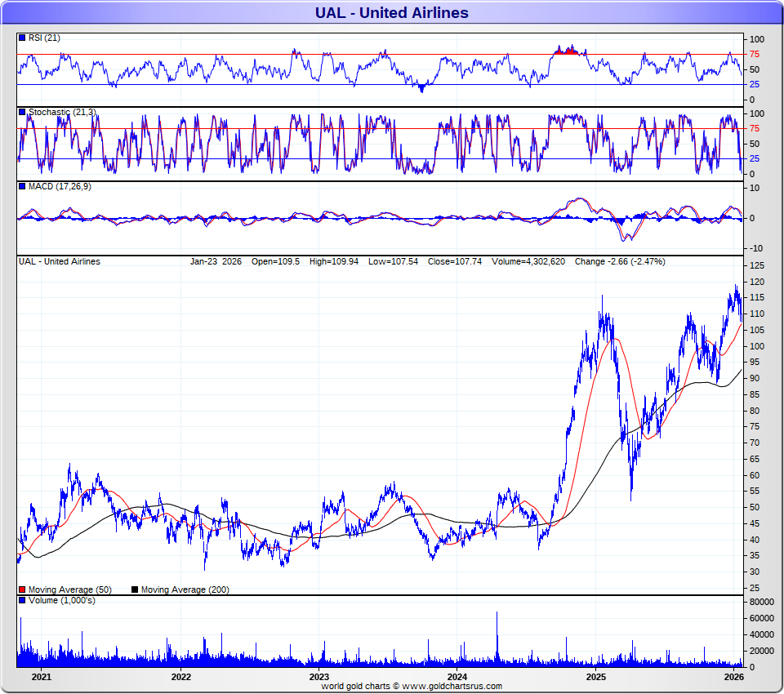The width and height of the screenshot is (784, 694).
Task: Click the black Moving Average (200) swatch
Action: pos(135,589)
